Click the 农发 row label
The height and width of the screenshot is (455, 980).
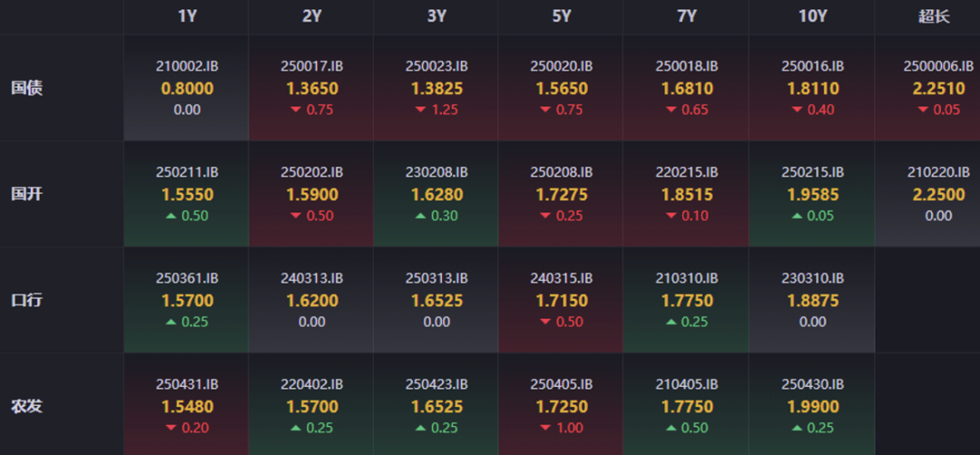[x=27, y=406]
